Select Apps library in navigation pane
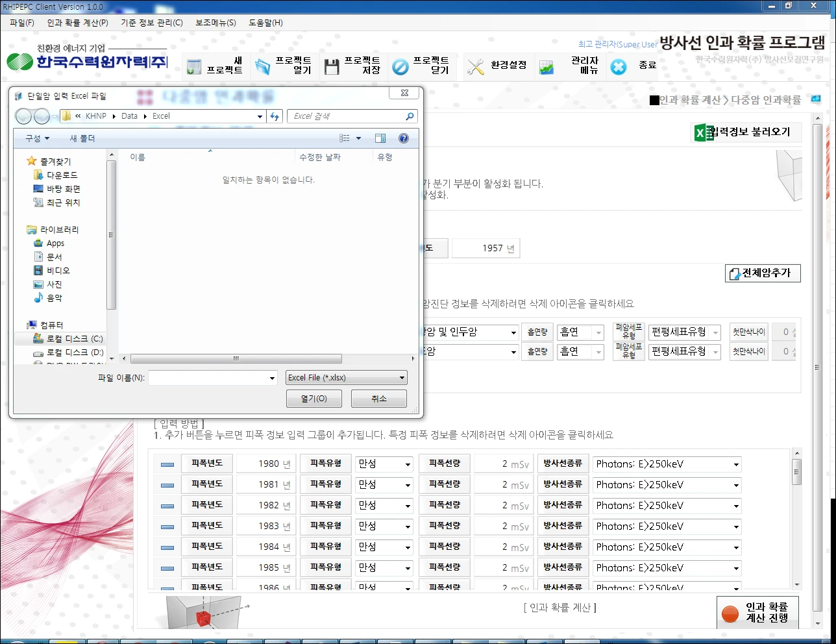The height and width of the screenshot is (644, 836). click(x=49, y=243)
